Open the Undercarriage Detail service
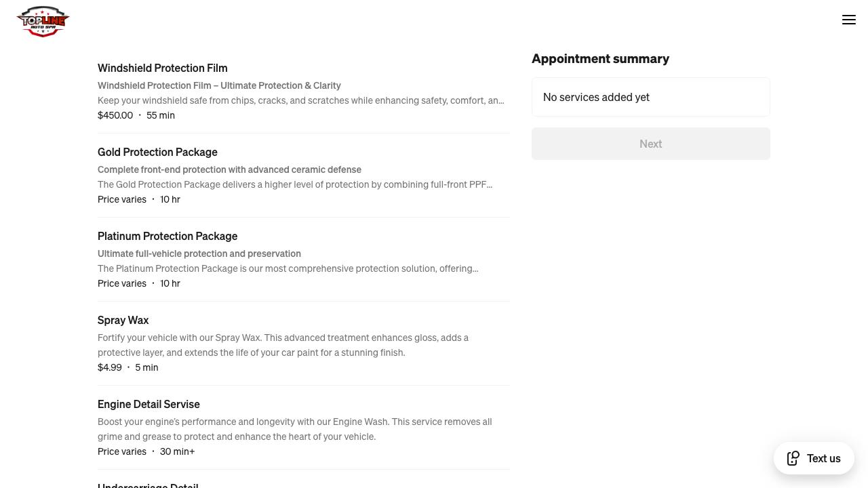 (x=148, y=485)
